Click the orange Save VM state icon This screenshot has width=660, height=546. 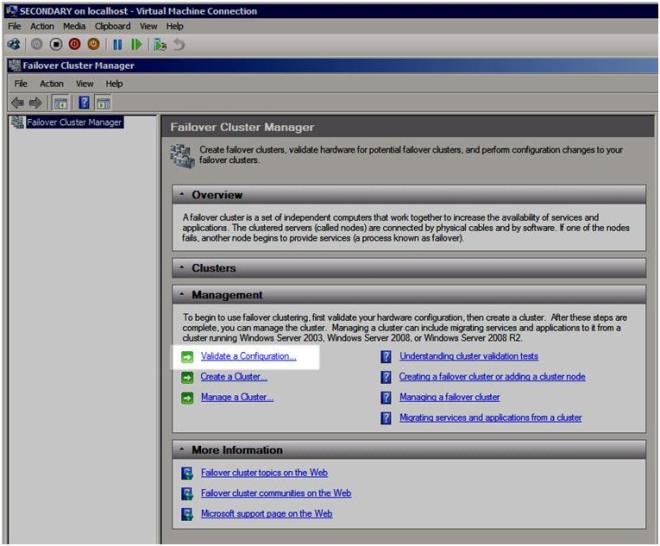pyautogui.click(x=93, y=44)
